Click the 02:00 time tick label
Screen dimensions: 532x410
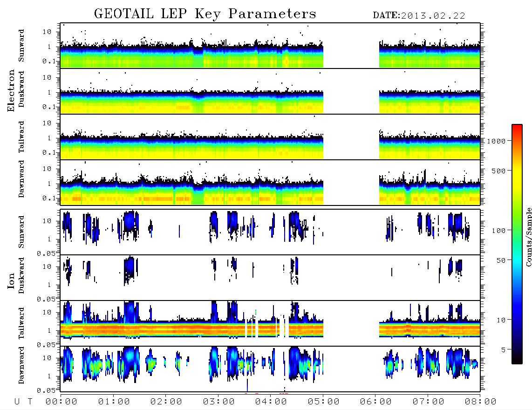(x=166, y=402)
